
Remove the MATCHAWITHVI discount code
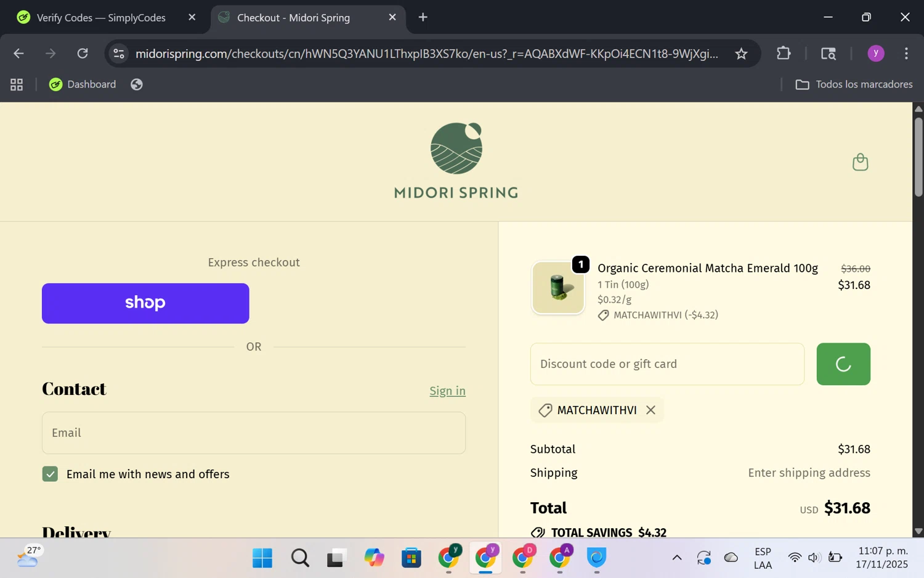[650, 410]
